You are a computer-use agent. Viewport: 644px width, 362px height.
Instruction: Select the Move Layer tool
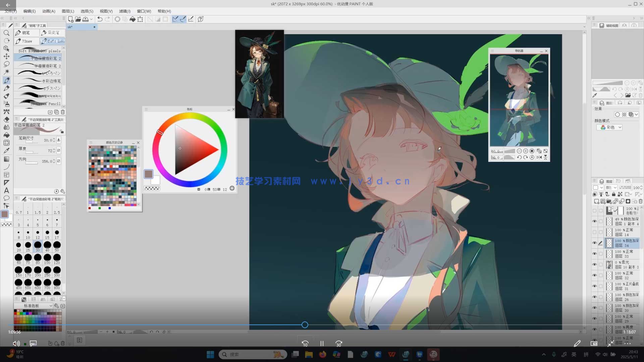point(6,56)
